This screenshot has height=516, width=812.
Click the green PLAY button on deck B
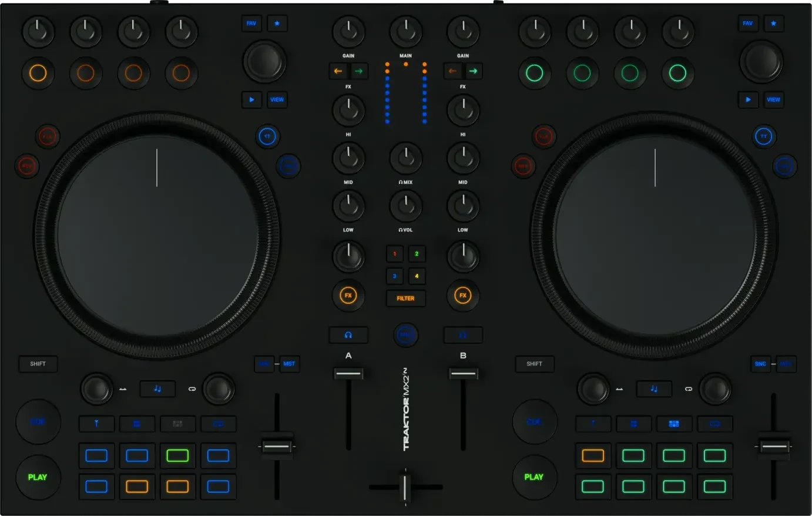534,477
